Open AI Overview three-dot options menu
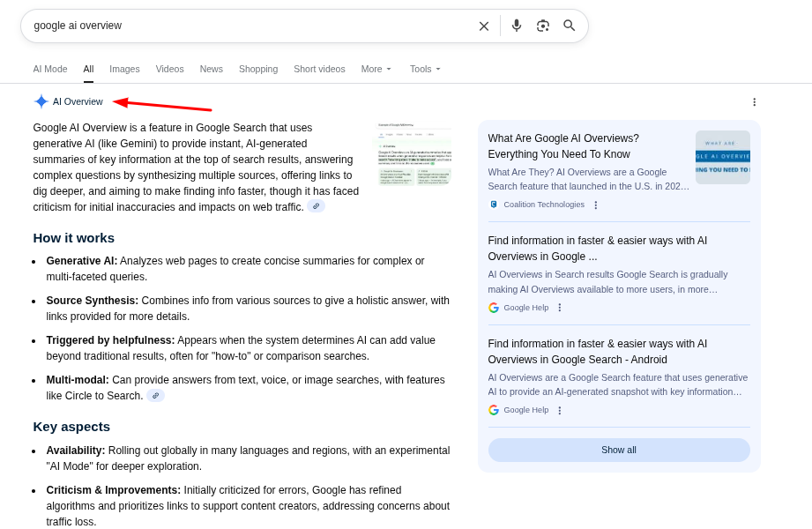This screenshot has height=529, width=812. click(754, 102)
